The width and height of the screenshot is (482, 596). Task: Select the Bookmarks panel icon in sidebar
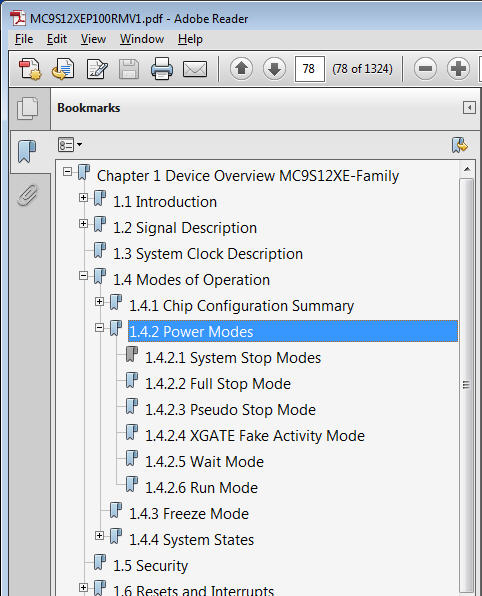(x=27, y=151)
